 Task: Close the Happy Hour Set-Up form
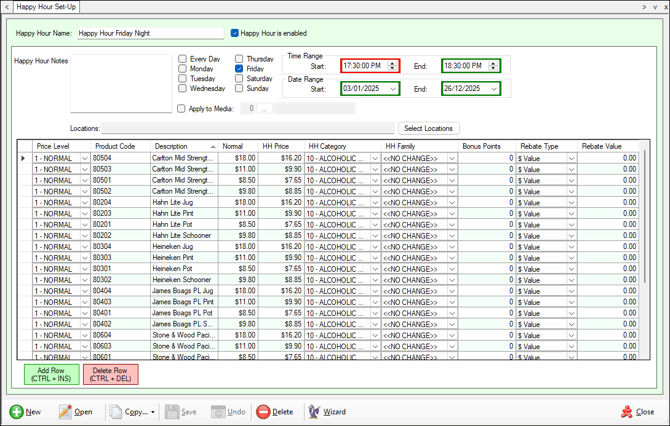pos(638,411)
